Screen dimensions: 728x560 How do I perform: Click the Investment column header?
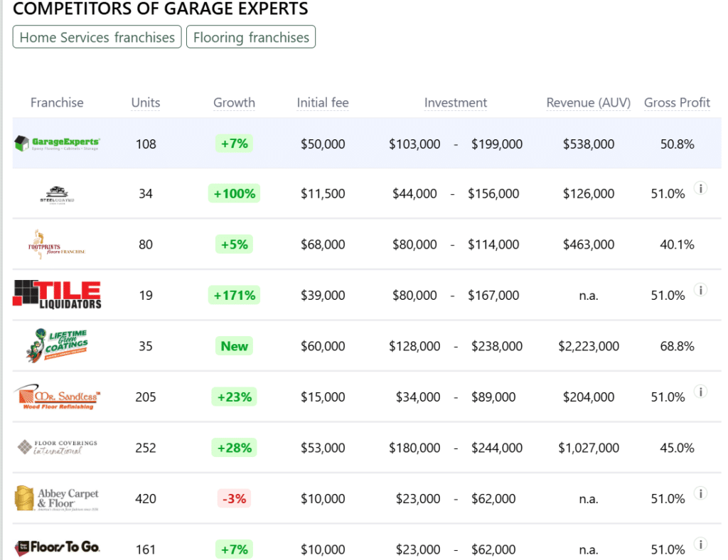456,102
